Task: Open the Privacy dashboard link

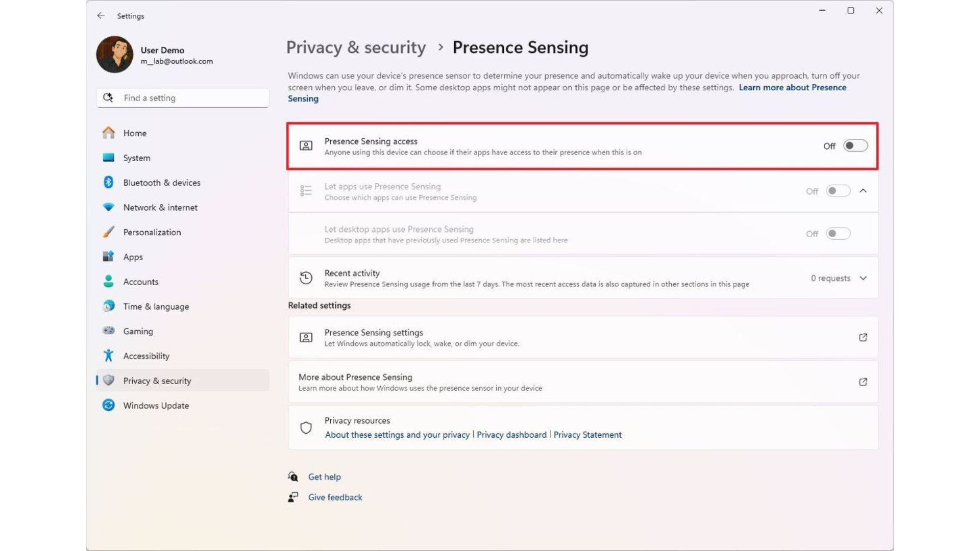Action: click(511, 434)
